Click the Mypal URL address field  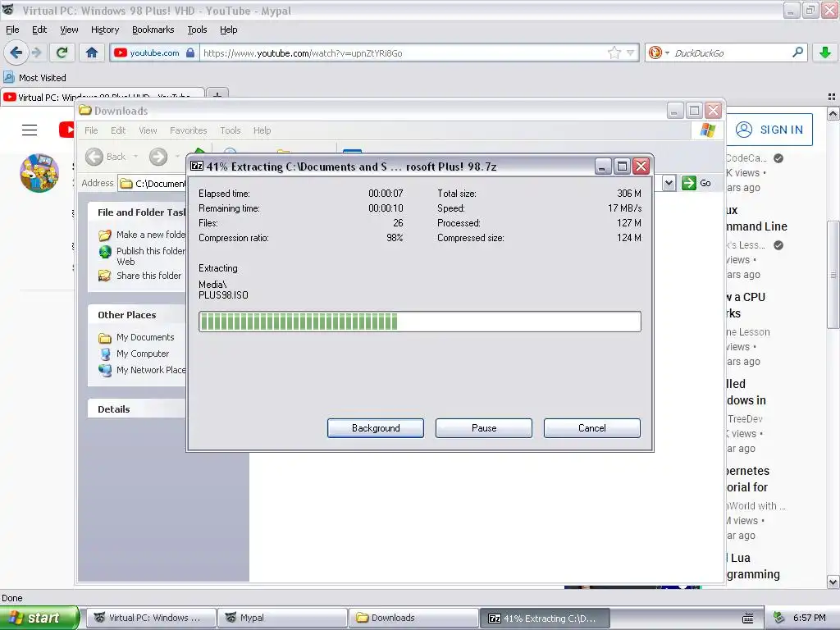click(404, 52)
